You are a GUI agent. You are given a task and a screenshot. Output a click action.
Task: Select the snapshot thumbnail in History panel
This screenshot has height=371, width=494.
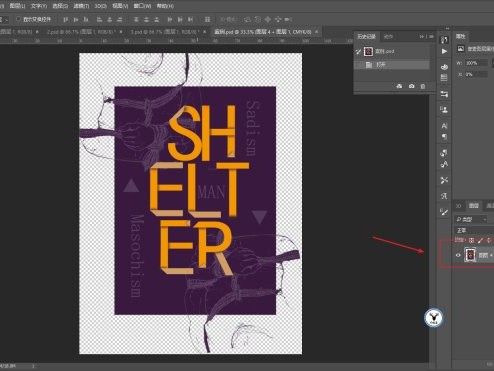368,51
